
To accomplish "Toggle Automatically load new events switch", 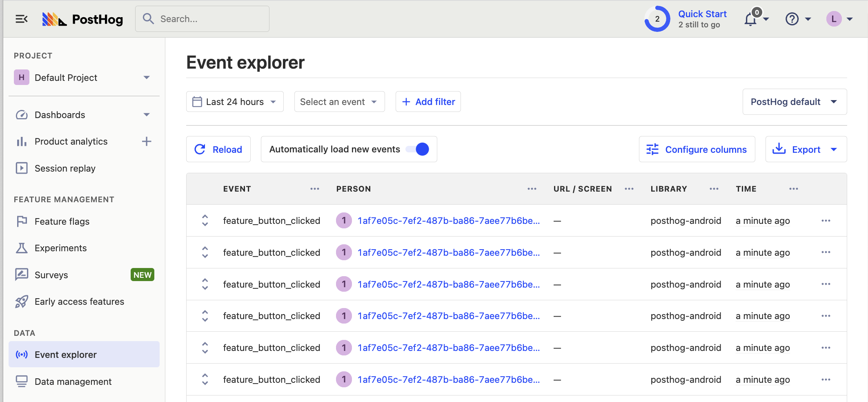I will (417, 149).
